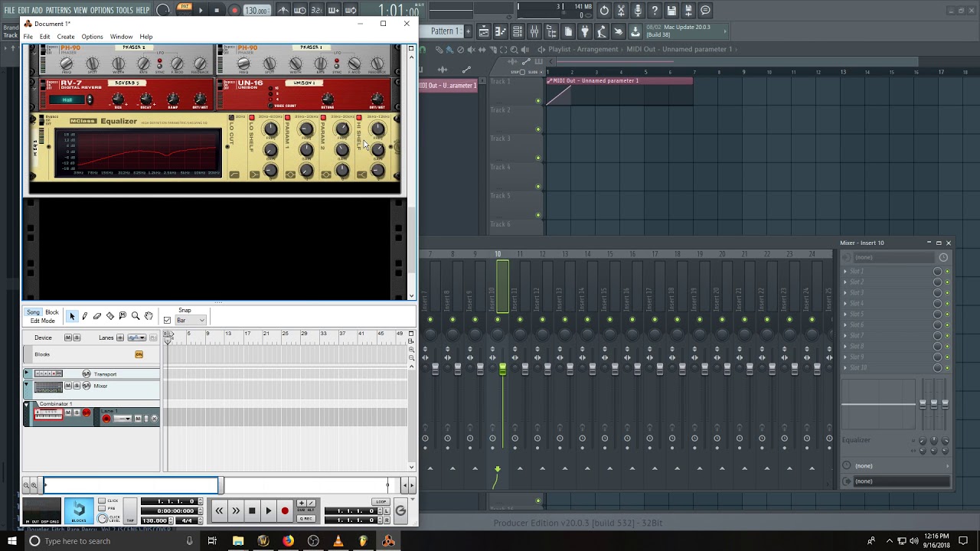This screenshot has height=551, width=980.
Task: Select the Pencil tool in the Reason sequencer
Action: click(x=85, y=316)
